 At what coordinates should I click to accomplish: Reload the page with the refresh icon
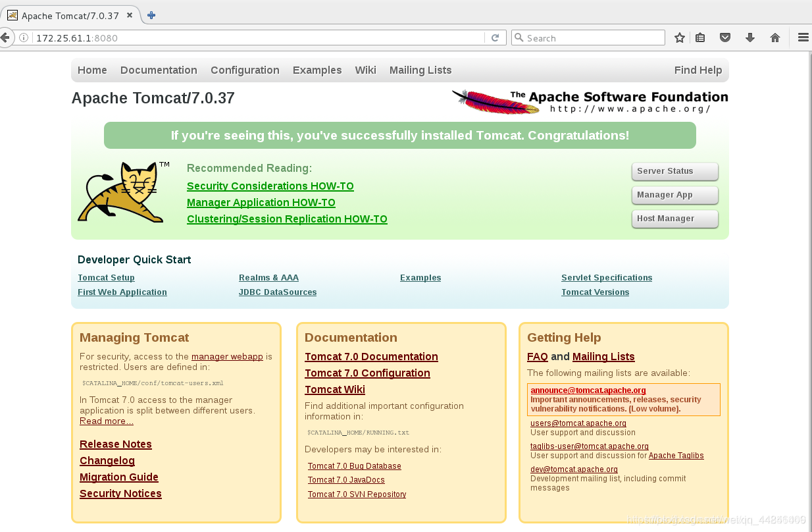coord(495,38)
